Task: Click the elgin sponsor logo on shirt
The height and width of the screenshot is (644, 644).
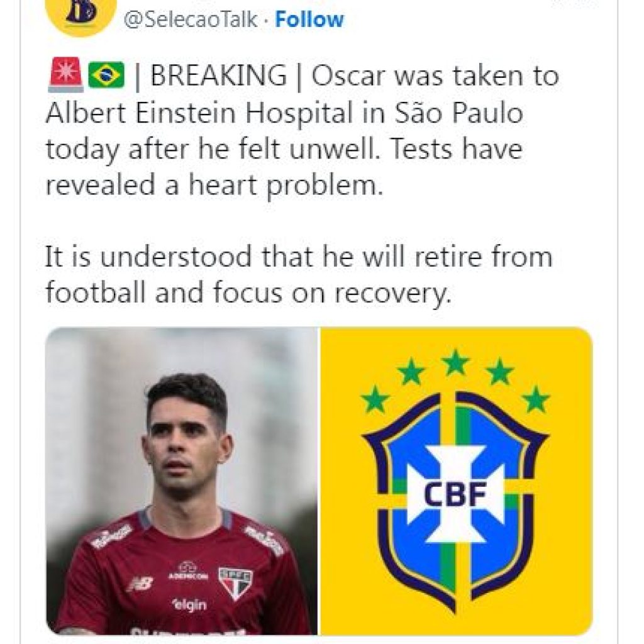Action: coord(189,605)
